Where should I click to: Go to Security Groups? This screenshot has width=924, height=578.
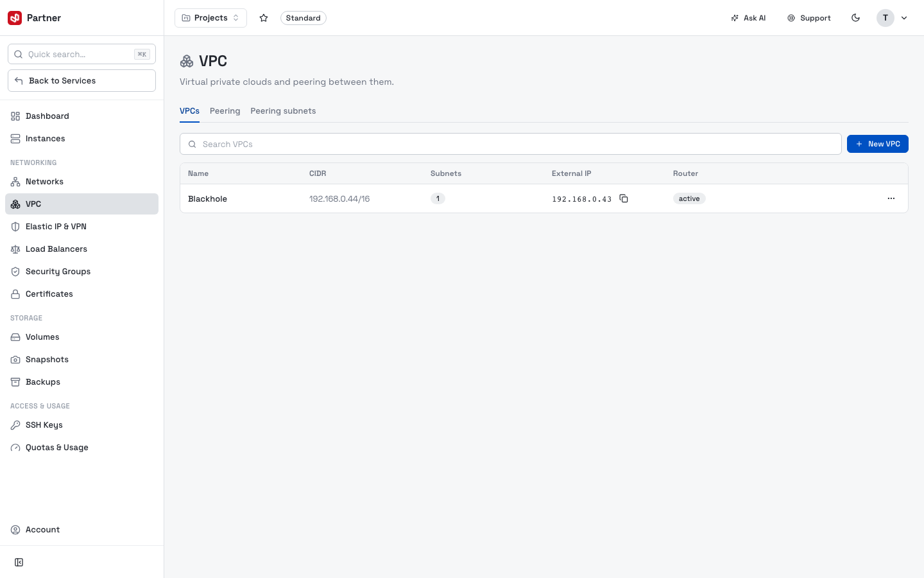pos(81,272)
